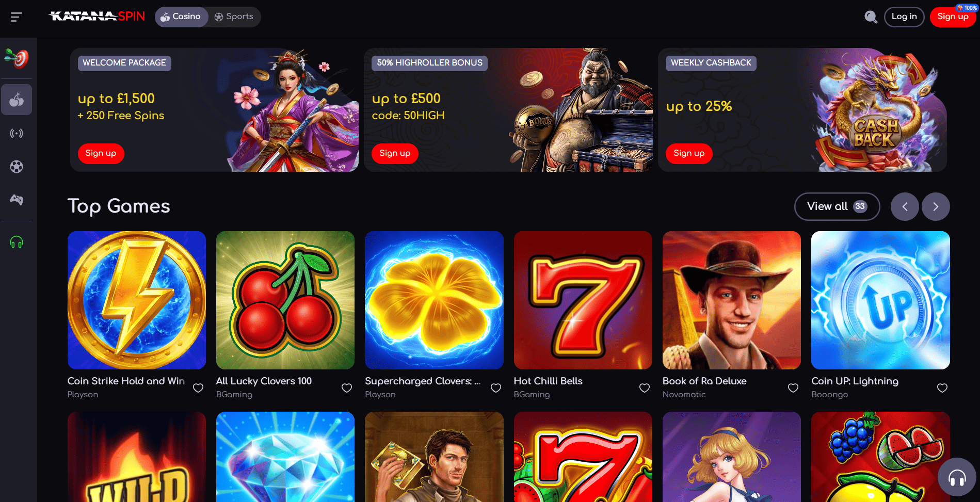
Task: Open Book of Ra Deluxe thumbnail
Action: pyautogui.click(x=732, y=300)
